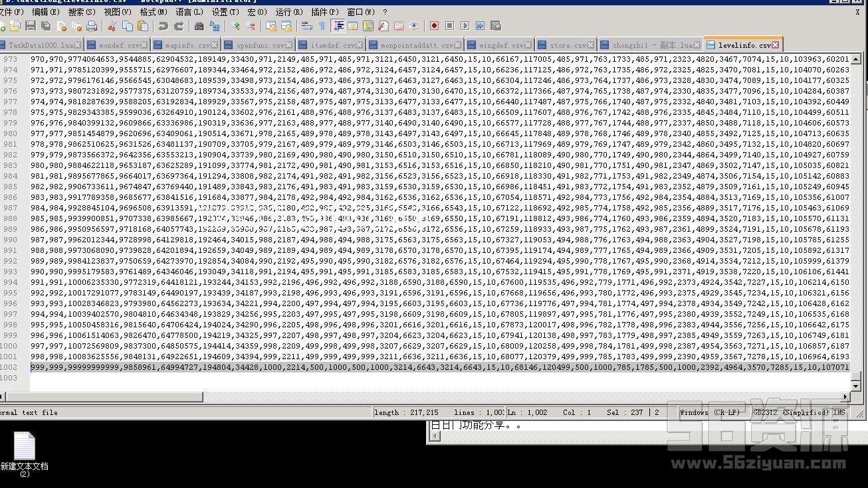Click Windows (CR LF) in status bar

click(x=710, y=412)
